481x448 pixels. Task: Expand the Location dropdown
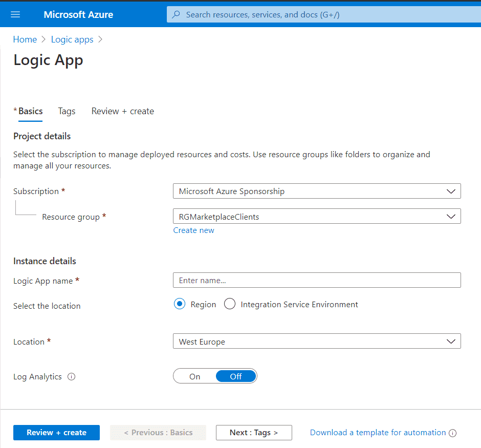click(x=317, y=342)
